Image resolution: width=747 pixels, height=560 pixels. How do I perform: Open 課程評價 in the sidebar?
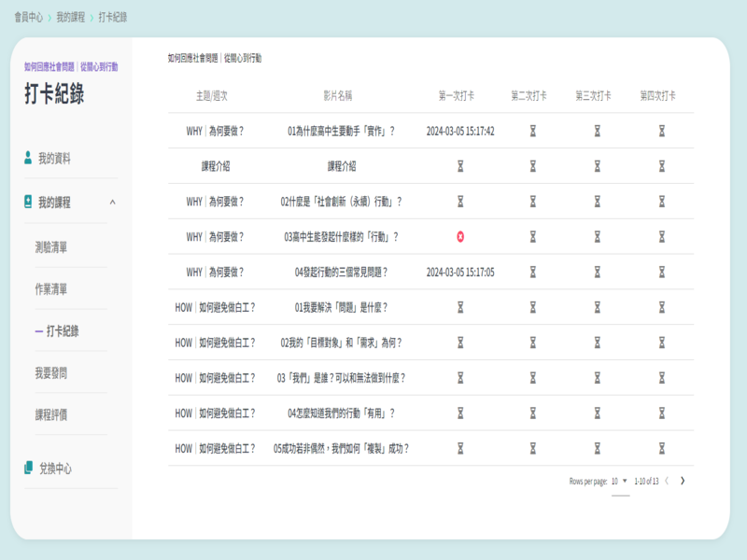[x=51, y=415]
